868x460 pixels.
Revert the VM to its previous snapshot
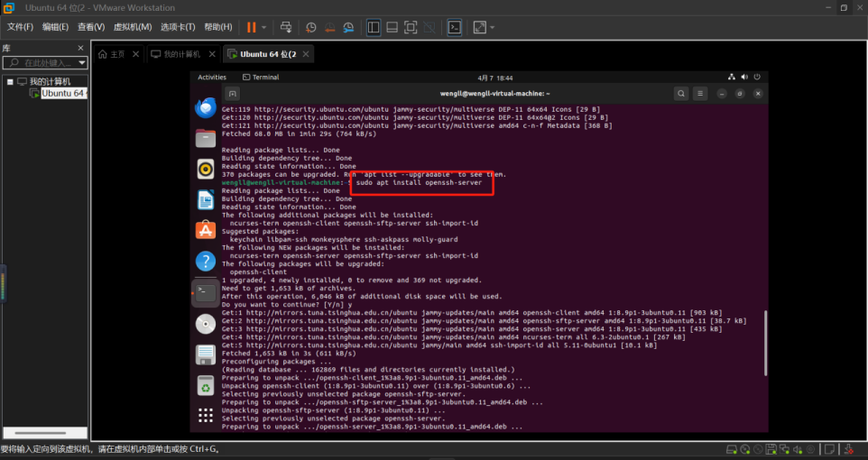[330, 27]
